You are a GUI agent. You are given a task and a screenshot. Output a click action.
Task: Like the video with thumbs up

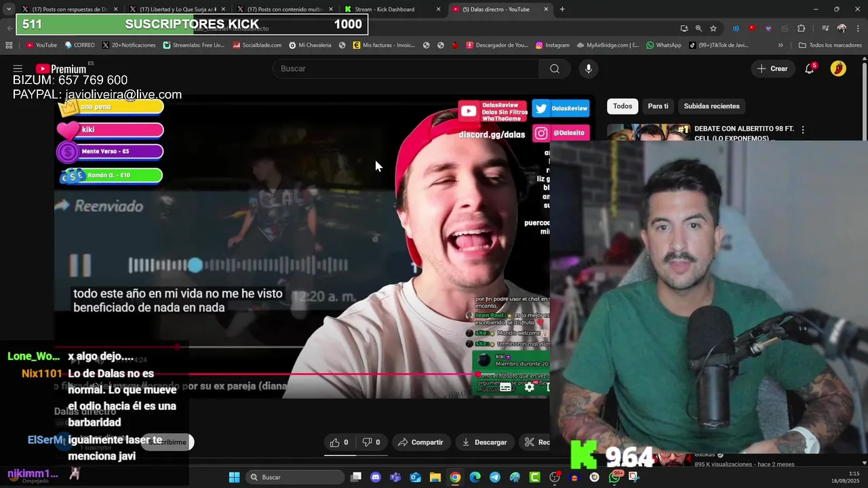[x=339, y=442]
